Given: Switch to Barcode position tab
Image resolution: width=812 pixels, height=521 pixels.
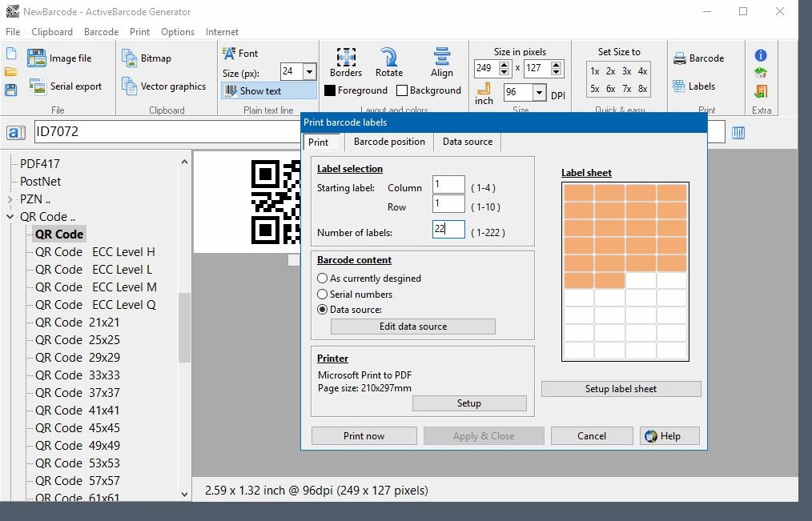Looking at the screenshot, I should (x=389, y=142).
